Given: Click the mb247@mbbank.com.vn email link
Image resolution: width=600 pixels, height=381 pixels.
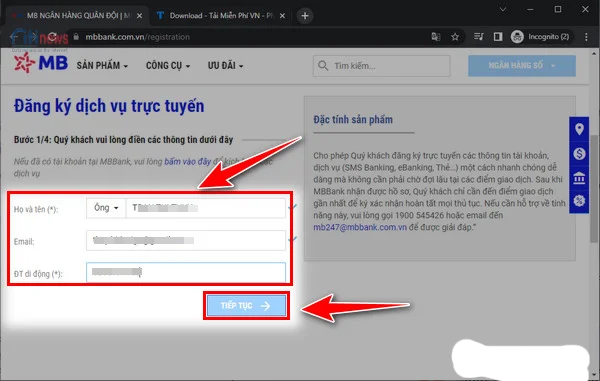Looking at the screenshot, I should [x=360, y=227].
